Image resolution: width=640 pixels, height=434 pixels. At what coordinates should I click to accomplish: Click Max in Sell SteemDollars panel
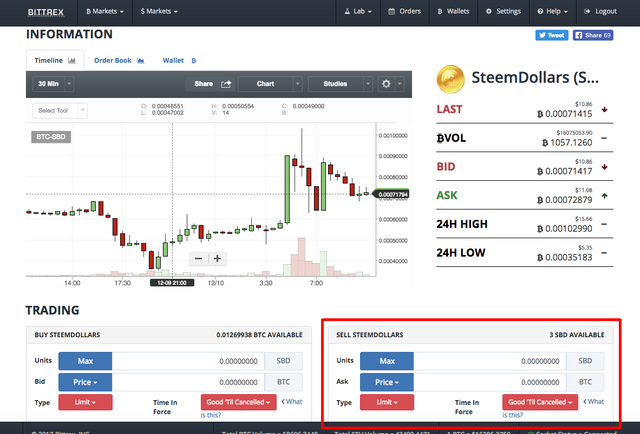(x=387, y=361)
